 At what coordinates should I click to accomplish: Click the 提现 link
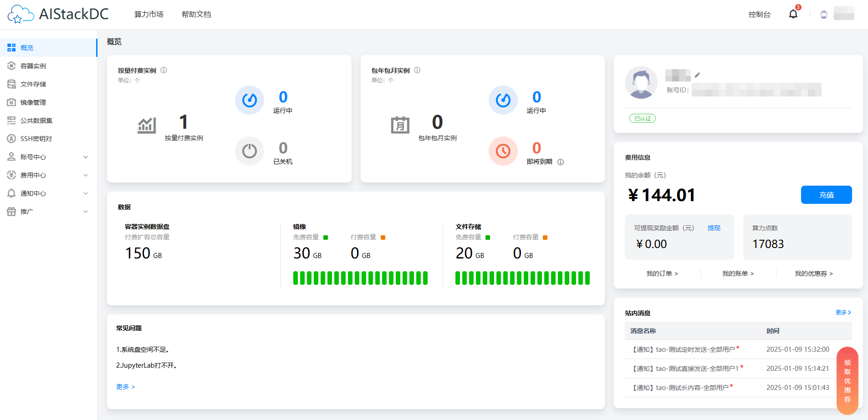714,228
